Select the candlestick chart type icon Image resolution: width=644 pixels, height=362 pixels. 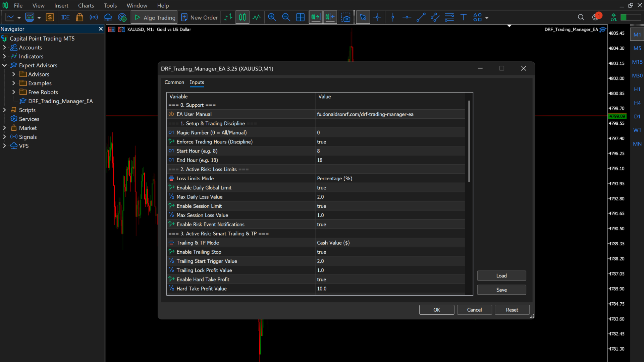point(242,17)
